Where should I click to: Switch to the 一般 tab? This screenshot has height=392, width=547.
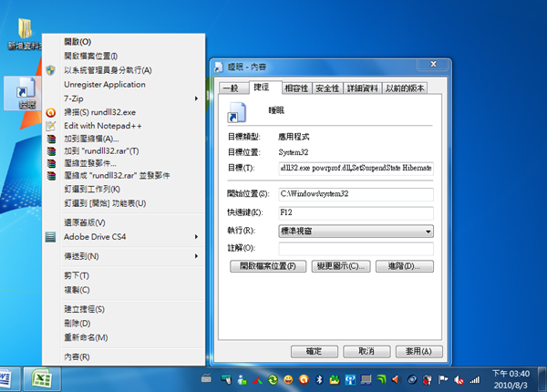234,88
